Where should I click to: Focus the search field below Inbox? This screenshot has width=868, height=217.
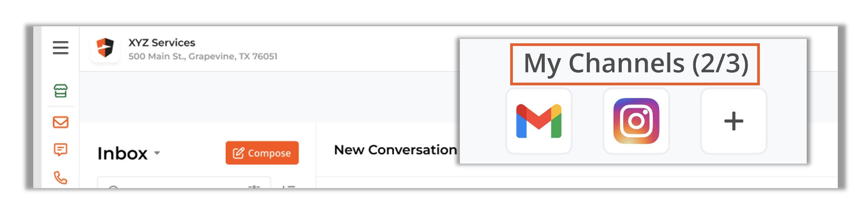(x=184, y=183)
